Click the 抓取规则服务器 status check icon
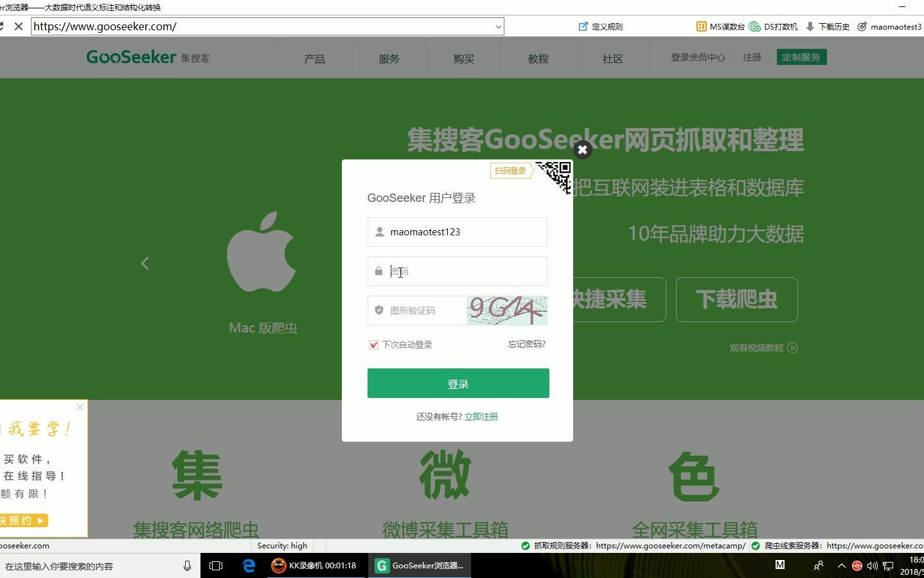Screen dimensions: 924x578 click(x=526, y=546)
